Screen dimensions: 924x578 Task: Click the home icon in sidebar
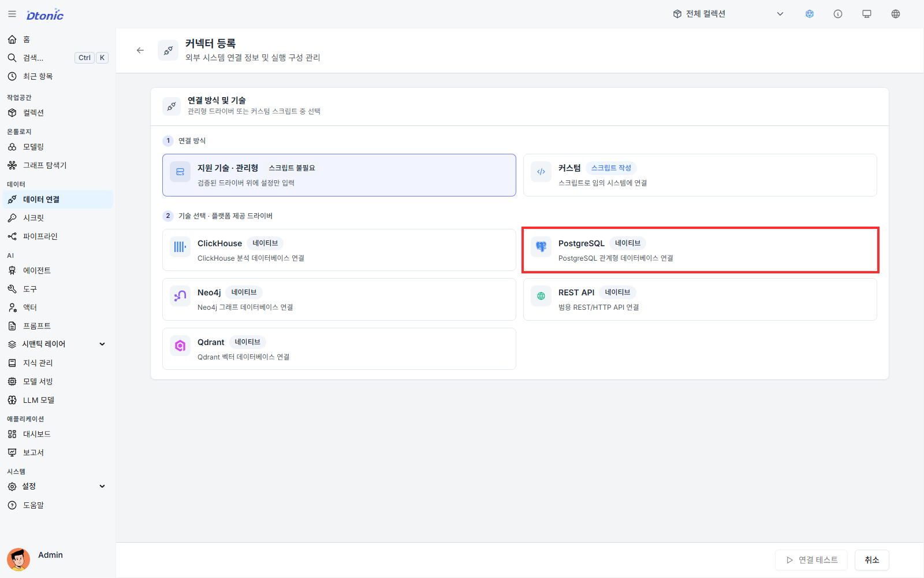pyautogui.click(x=12, y=39)
